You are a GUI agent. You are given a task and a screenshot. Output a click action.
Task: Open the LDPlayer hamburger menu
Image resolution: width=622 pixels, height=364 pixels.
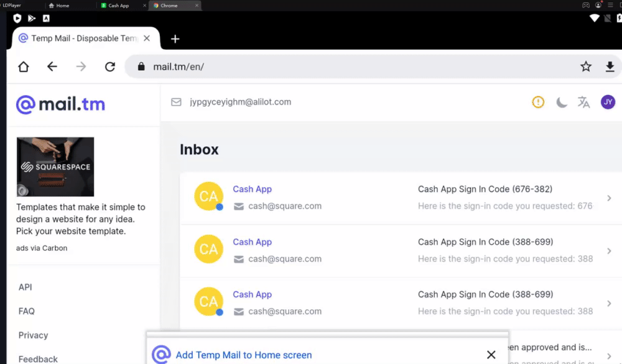[611, 5]
